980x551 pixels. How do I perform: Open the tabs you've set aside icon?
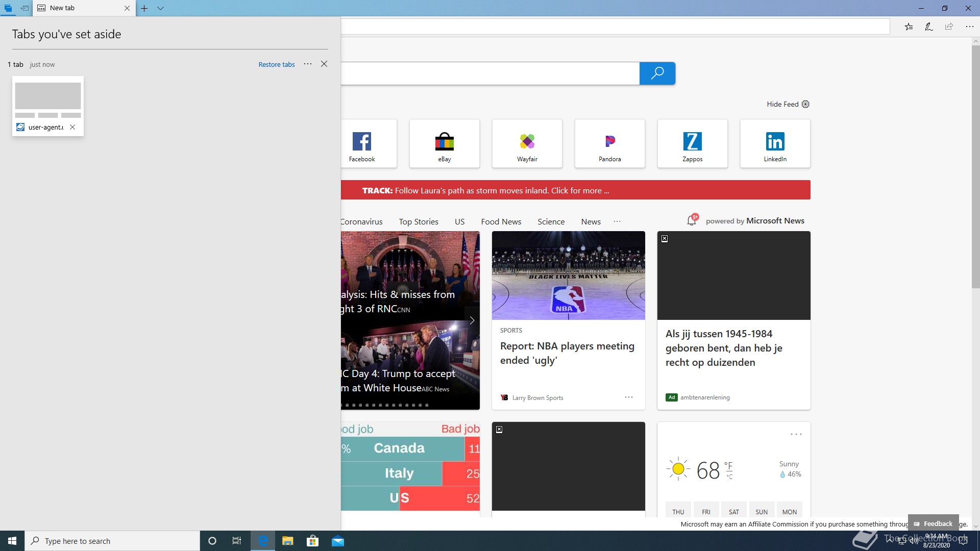pos(8,8)
